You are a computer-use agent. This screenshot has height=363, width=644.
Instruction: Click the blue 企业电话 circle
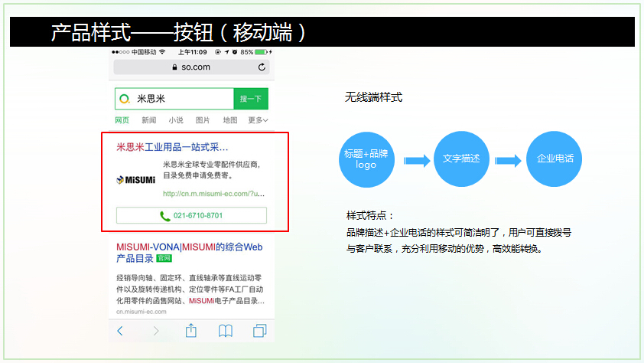[x=555, y=159]
